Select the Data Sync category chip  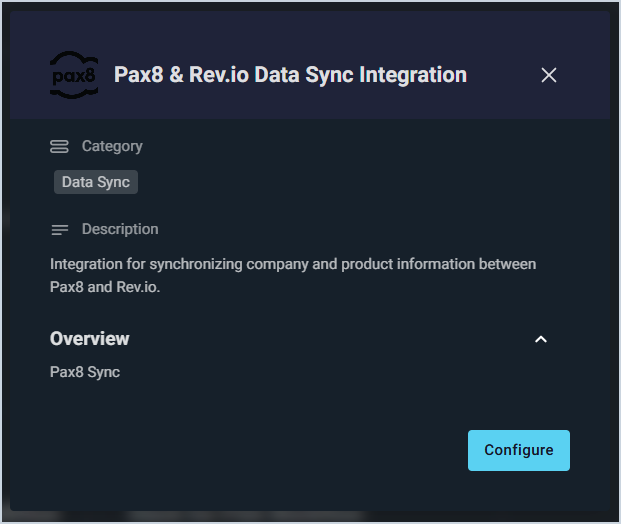(95, 182)
